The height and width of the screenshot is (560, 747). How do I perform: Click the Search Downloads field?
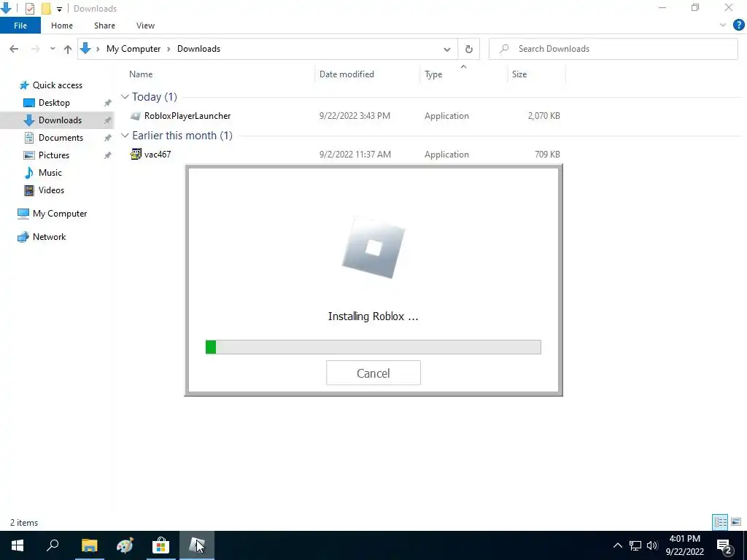tap(613, 49)
